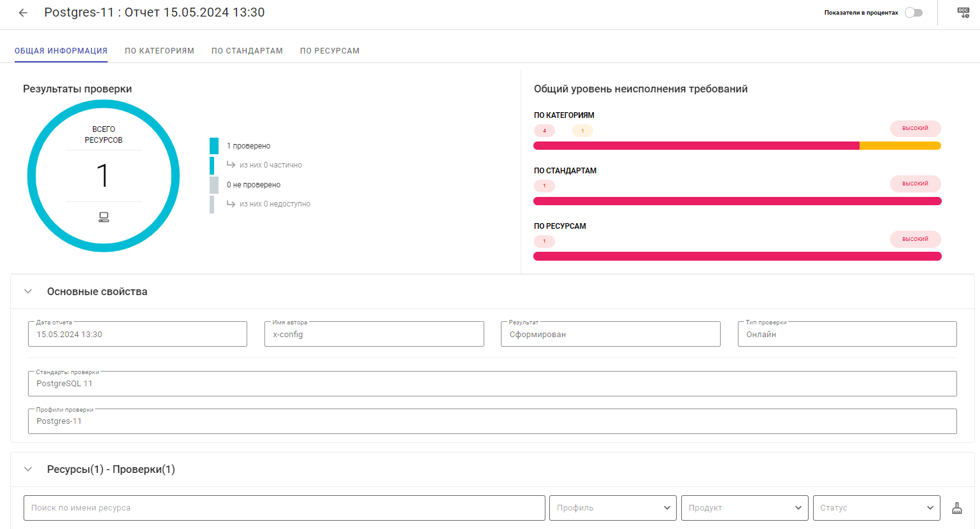Screen dimensions: 980x529
Task: Switch to the По стандартам tab
Action: click(247, 51)
